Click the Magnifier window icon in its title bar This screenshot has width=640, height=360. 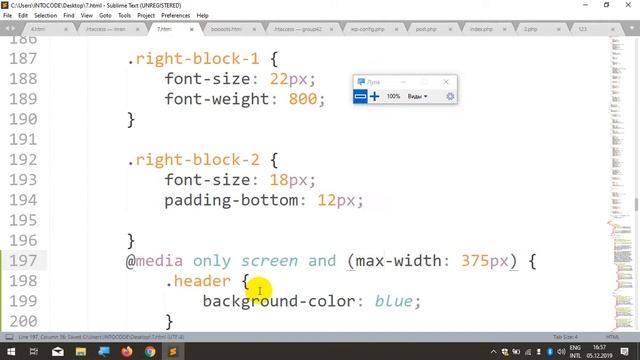[x=361, y=82]
